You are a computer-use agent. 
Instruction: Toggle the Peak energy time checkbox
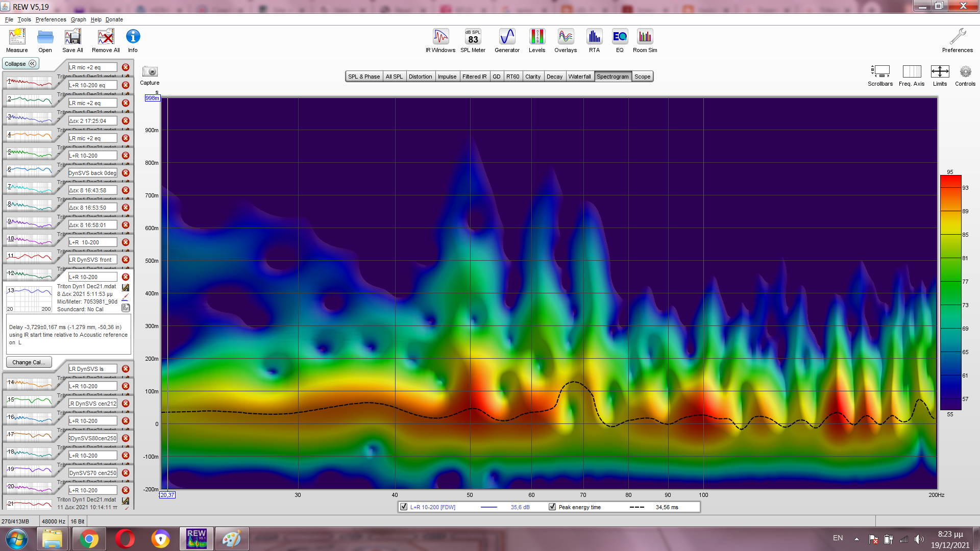point(552,507)
